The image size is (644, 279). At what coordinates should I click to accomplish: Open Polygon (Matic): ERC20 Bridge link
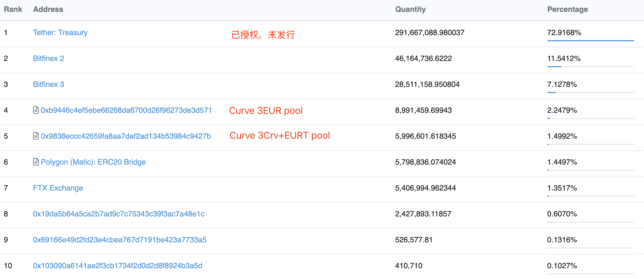pos(93,162)
